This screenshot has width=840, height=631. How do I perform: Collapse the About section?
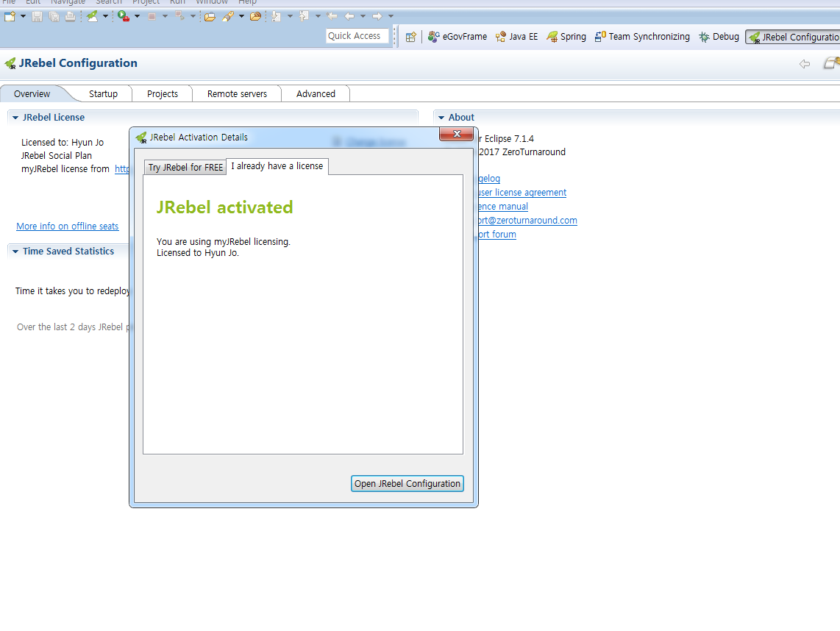tap(441, 118)
